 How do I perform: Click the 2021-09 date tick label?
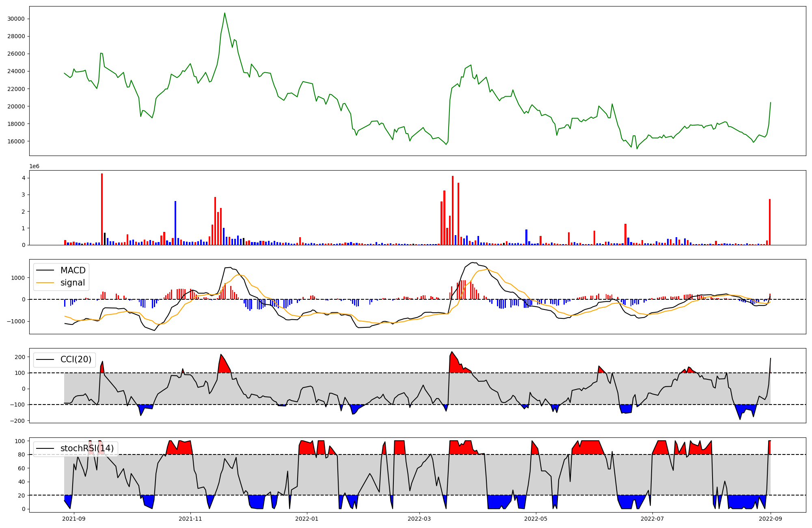coord(74,519)
